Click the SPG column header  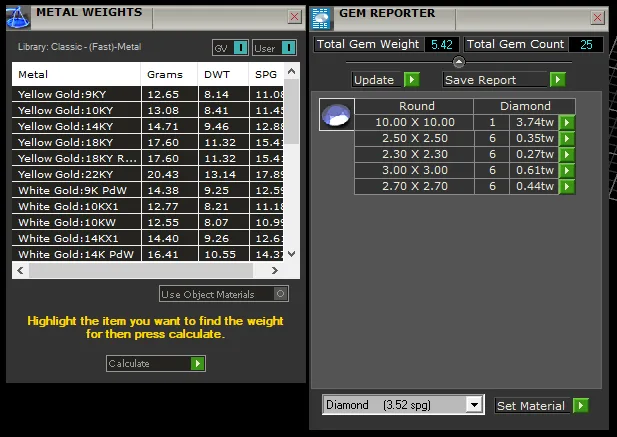click(266, 74)
